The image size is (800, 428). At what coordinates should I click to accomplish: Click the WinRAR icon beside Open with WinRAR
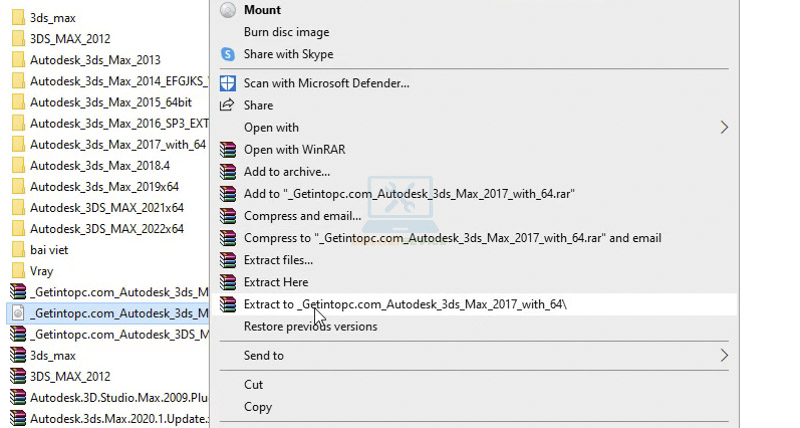click(228, 150)
